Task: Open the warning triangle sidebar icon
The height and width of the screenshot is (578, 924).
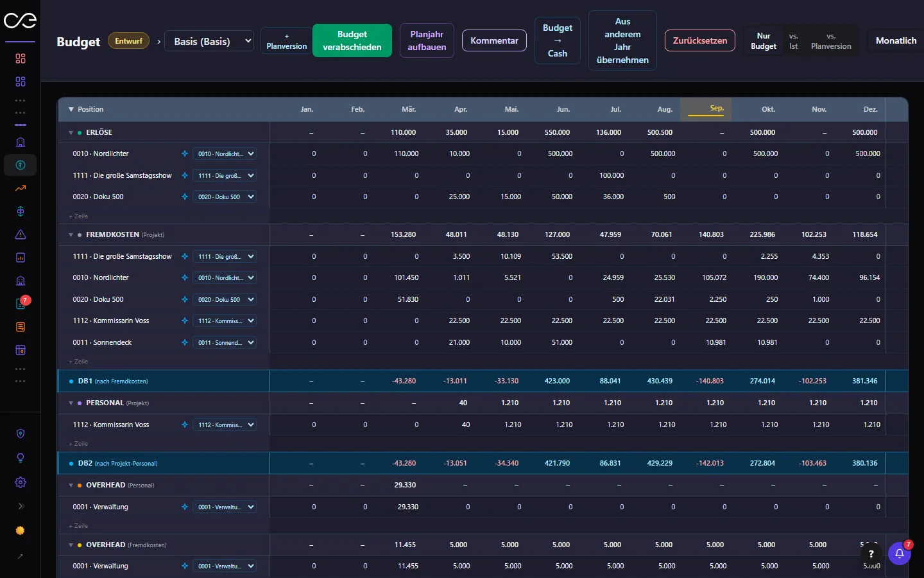Action: pyautogui.click(x=21, y=234)
